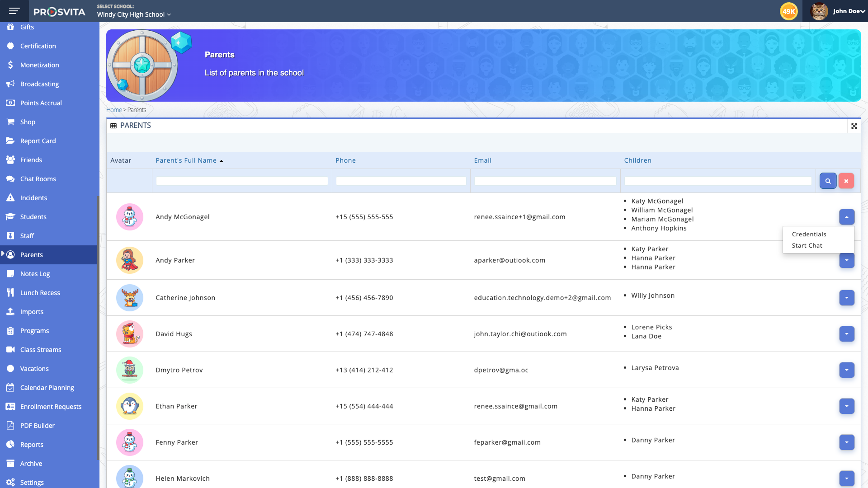Click the Children filter field
Viewport: 868px width, 488px height.
718,181
